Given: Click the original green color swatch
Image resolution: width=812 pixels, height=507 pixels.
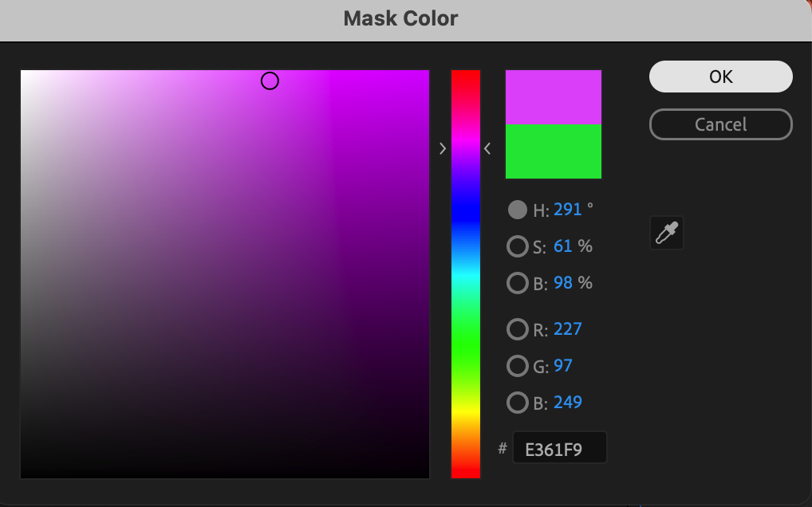Looking at the screenshot, I should click(x=554, y=151).
